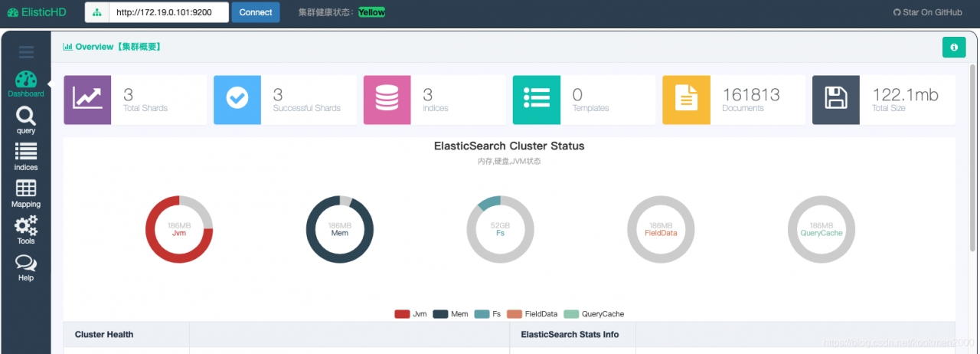Toggle the QueryCache legend entry
The image size is (980, 354).
[593, 314]
